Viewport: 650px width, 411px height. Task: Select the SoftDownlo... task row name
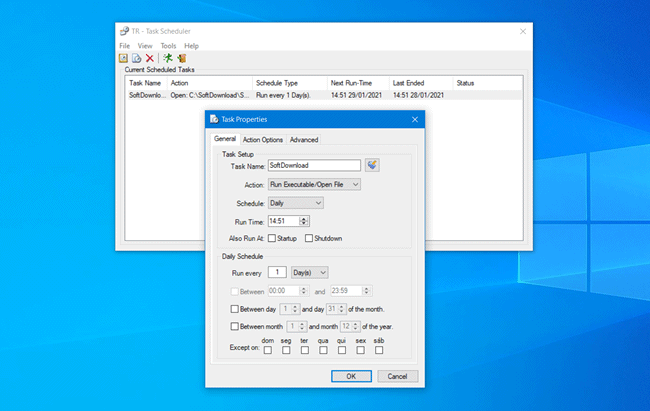[x=147, y=95]
